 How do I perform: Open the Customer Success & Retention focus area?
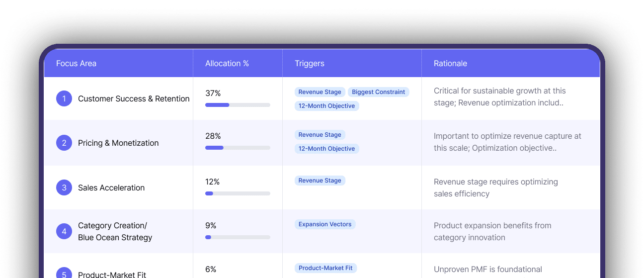(134, 98)
